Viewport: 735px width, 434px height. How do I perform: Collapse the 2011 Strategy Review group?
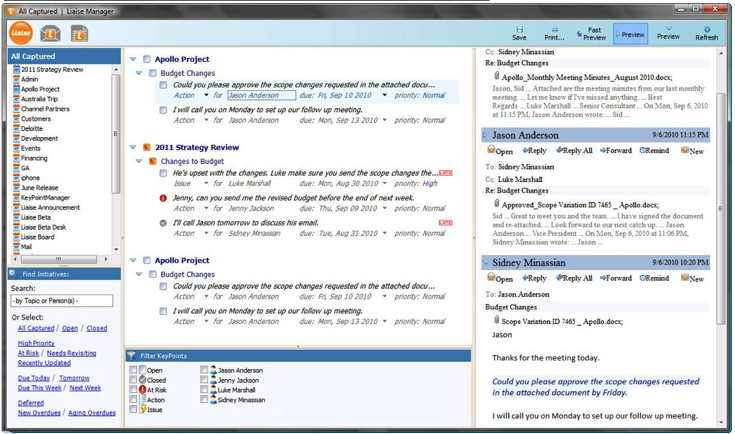133,147
